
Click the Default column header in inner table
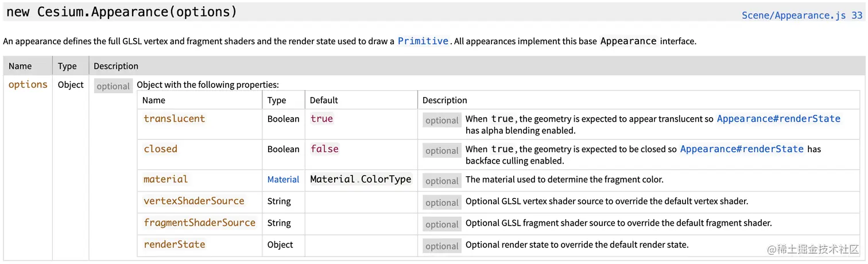(x=324, y=100)
